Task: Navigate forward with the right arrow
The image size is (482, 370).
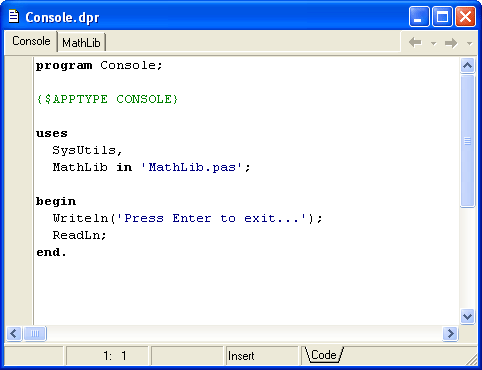Action: click(451, 43)
